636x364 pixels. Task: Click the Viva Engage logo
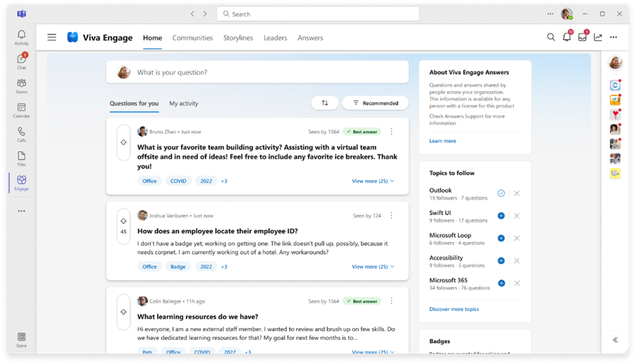(73, 38)
